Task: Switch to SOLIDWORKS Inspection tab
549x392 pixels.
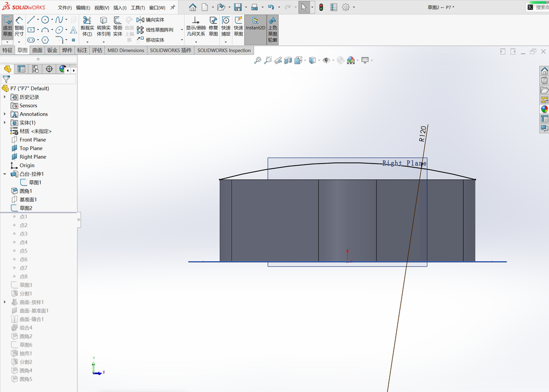Action: (224, 50)
